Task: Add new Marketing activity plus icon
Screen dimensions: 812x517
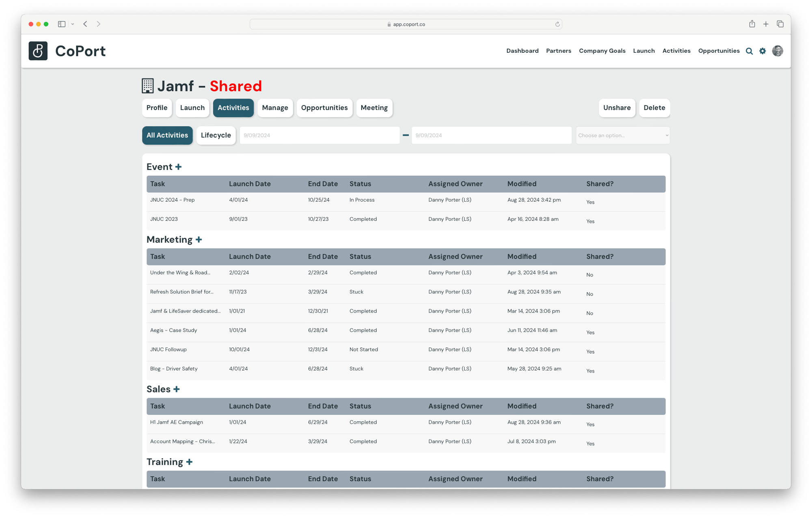Action: click(199, 239)
